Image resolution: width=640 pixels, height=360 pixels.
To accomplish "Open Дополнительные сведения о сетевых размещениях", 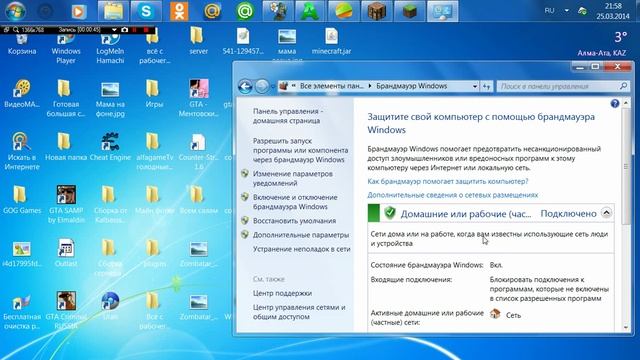I will [x=453, y=195].
